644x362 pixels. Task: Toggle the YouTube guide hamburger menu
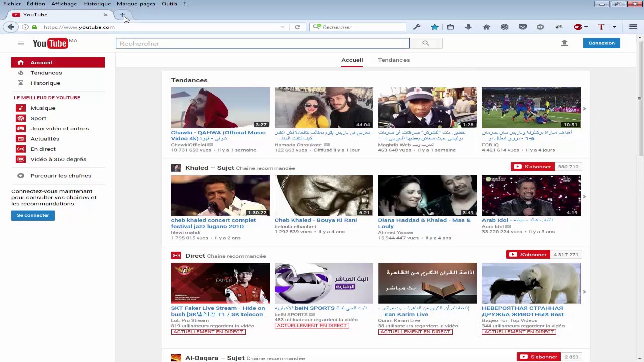(x=21, y=43)
